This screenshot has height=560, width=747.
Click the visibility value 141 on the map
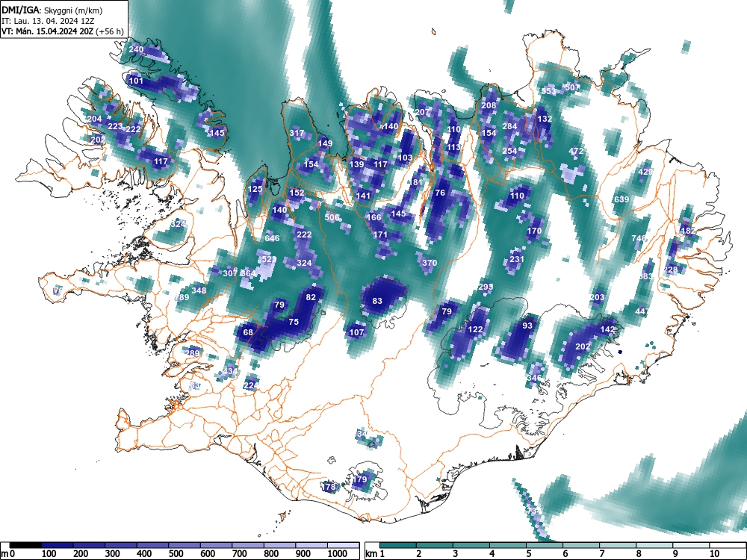point(364,196)
